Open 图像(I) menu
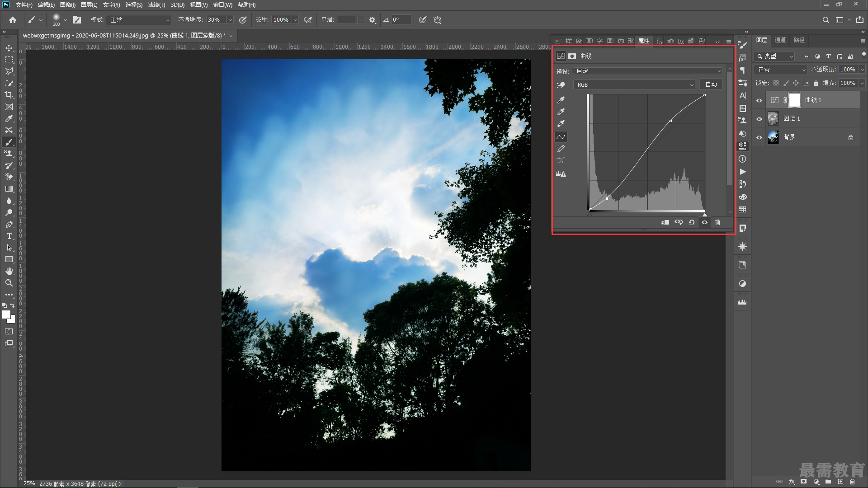This screenshot has height=488, width=868. point(67,5)
